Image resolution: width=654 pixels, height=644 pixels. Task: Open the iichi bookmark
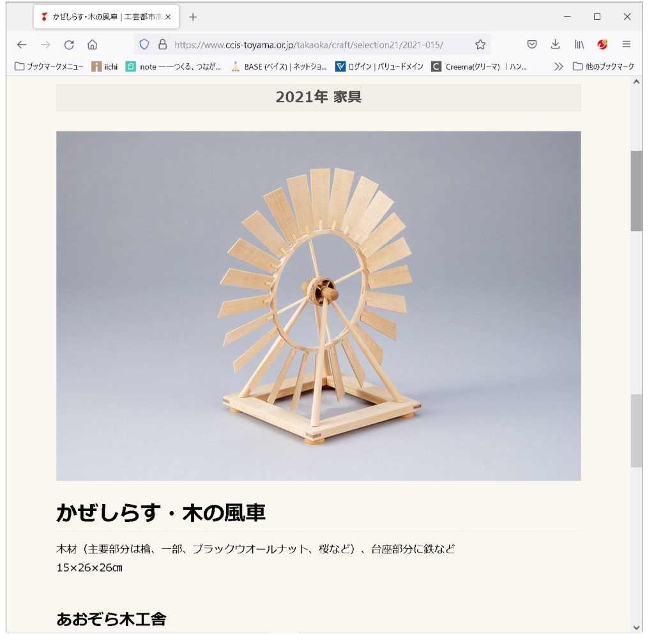105,66
